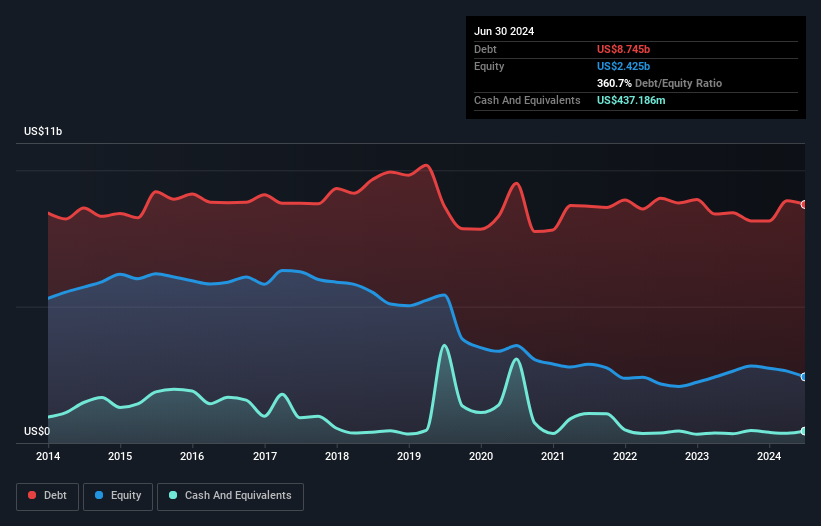Click the blue Equity legend dot
Image resolution: width=821 pixels, height=526 pixels.
click(99, 495)
